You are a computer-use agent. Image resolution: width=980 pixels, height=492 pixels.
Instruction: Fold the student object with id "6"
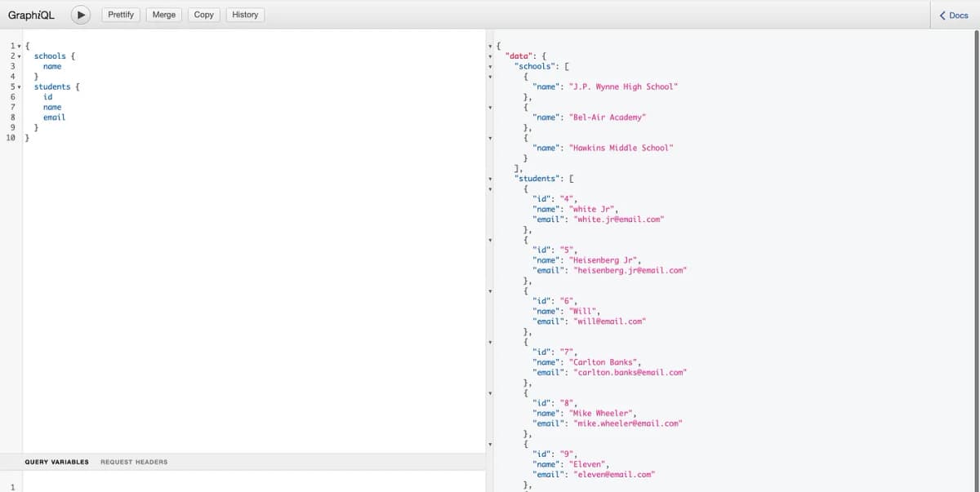click(490, 290)
